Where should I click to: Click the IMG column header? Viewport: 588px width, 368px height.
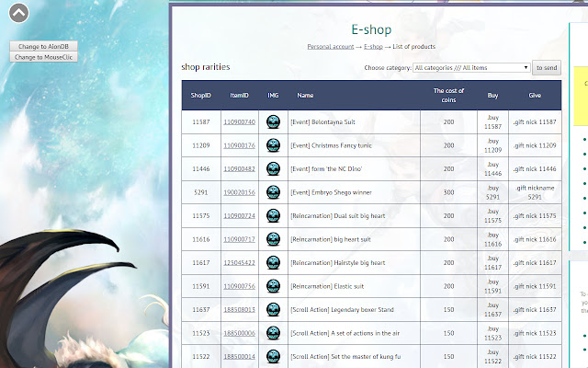pos(273,96)
